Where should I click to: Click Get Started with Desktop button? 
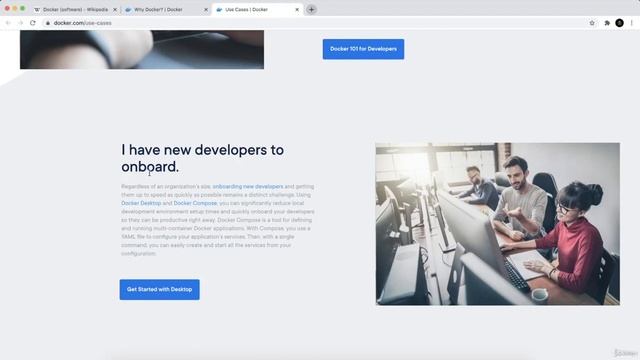[160, 289]
